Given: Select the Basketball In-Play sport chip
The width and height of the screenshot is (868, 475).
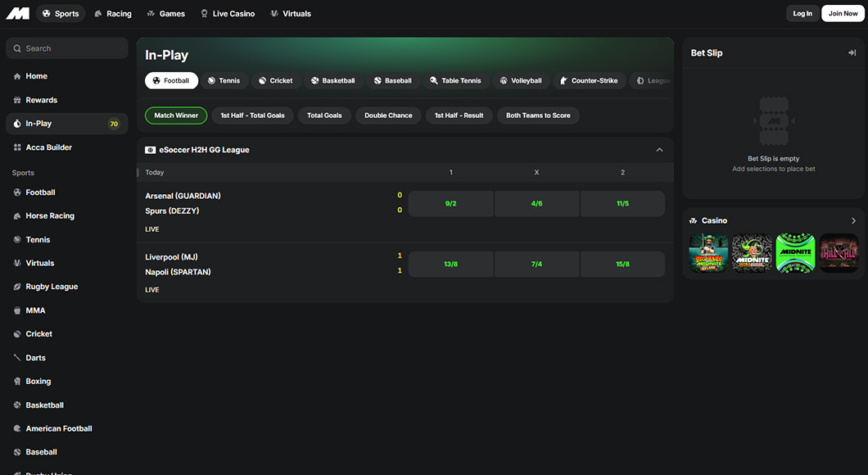Looking at the screenshot, I should pyautogui.click(x=332, y=81).
